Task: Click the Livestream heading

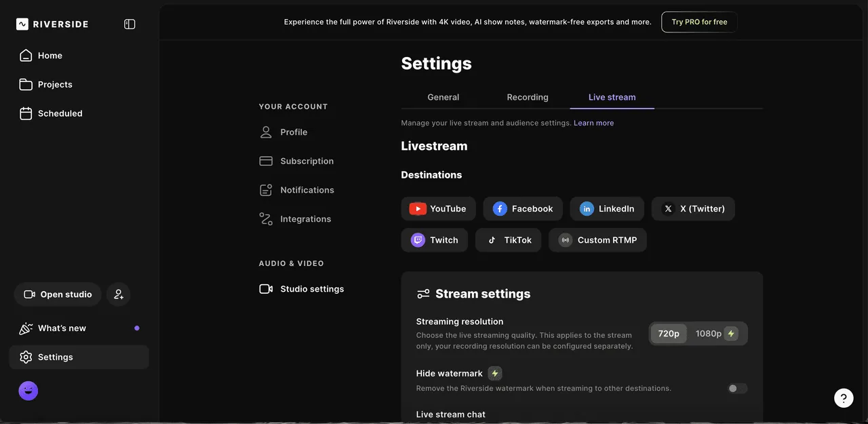Action: pos(434,146)
